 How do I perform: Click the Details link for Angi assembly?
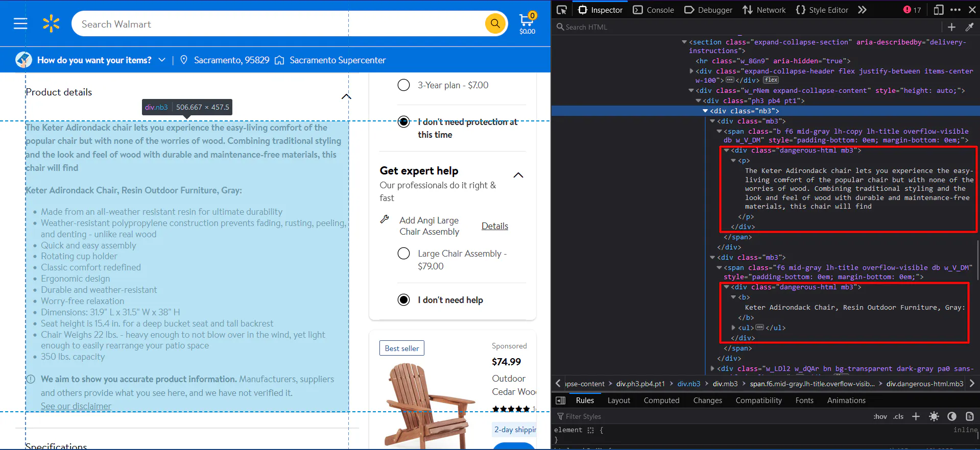click(x=495, y=226)
